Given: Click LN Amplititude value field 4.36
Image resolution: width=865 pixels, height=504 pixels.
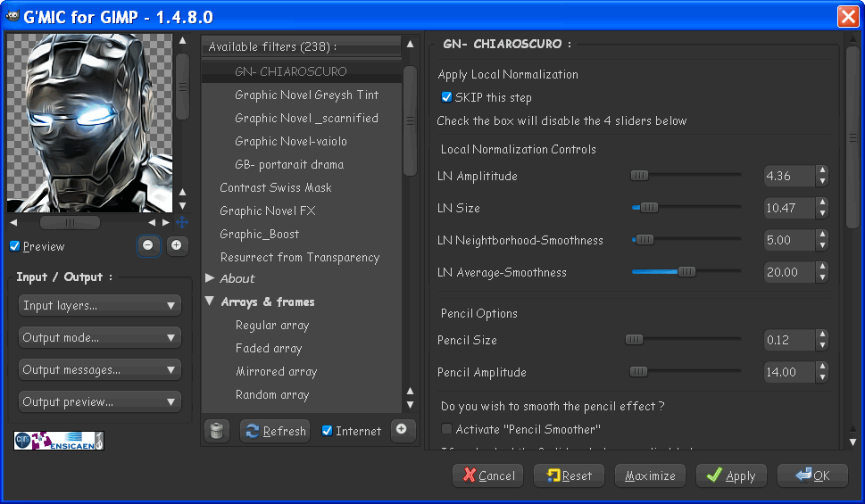Looking at the screenshot, I should point(789,176).
